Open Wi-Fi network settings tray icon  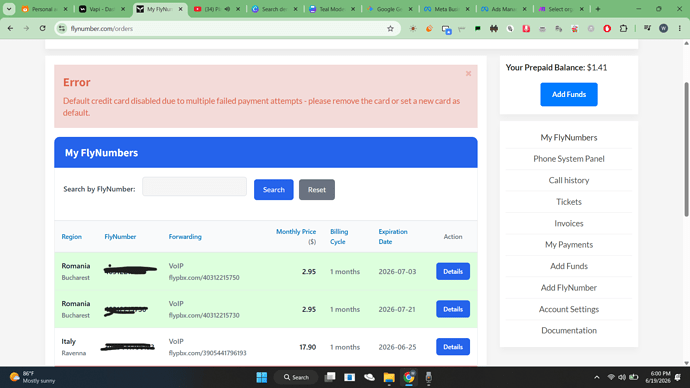point(611,377)
